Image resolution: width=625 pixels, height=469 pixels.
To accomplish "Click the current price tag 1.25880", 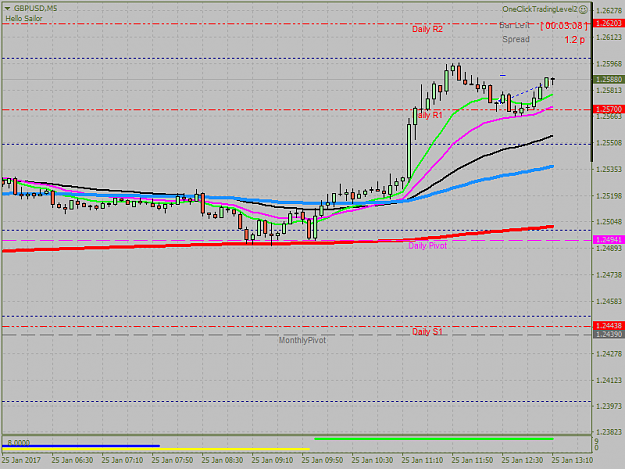I will coord(609,79).
